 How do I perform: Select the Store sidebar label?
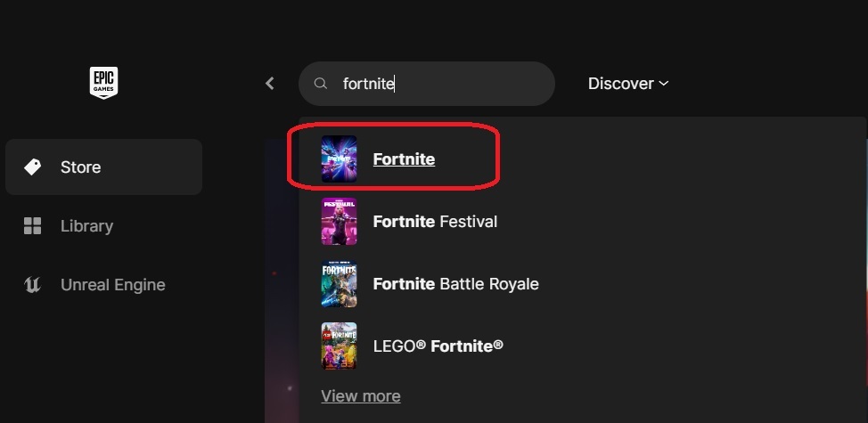click(80, 167)
